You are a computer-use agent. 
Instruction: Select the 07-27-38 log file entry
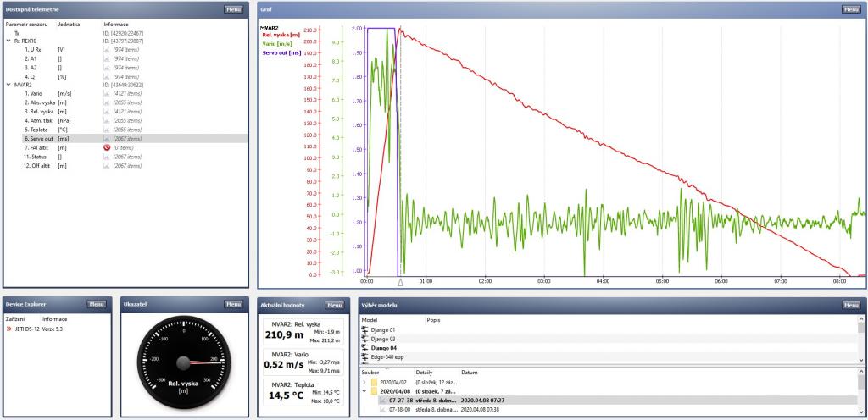(401, 400)
